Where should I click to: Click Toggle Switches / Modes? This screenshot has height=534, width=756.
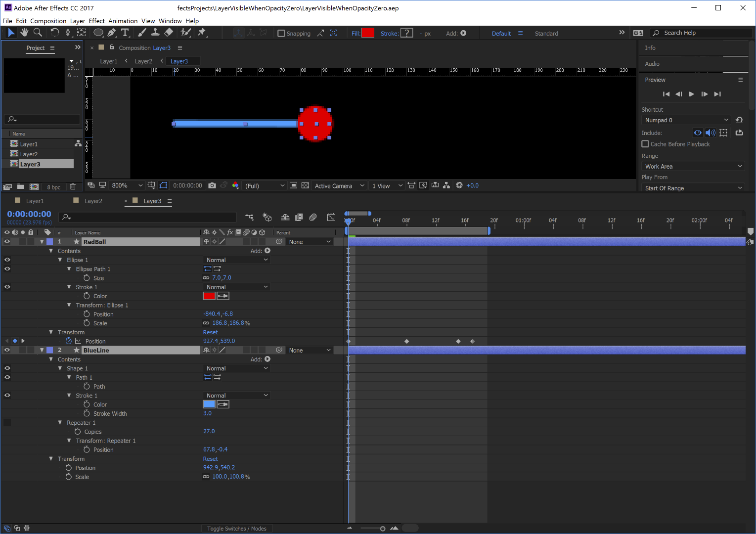(x=237, y=528)
